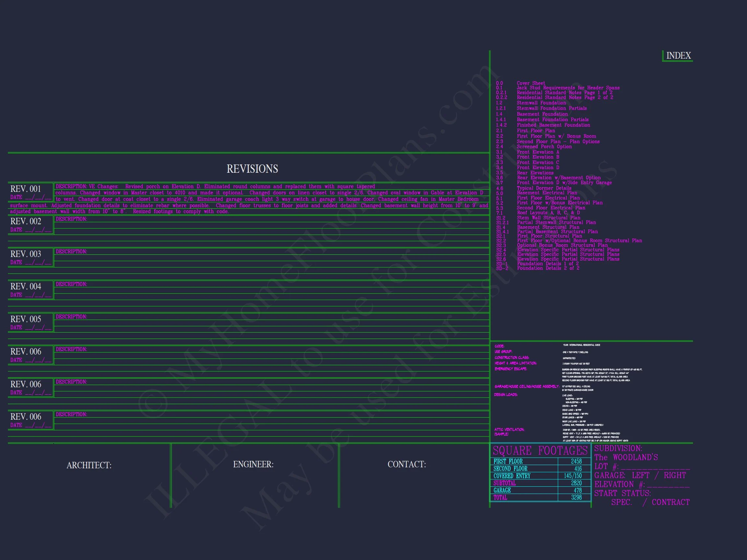Click the Cover Sheet index entry
The height and width of the screenshot is (560, 747).
coord(530,83)
